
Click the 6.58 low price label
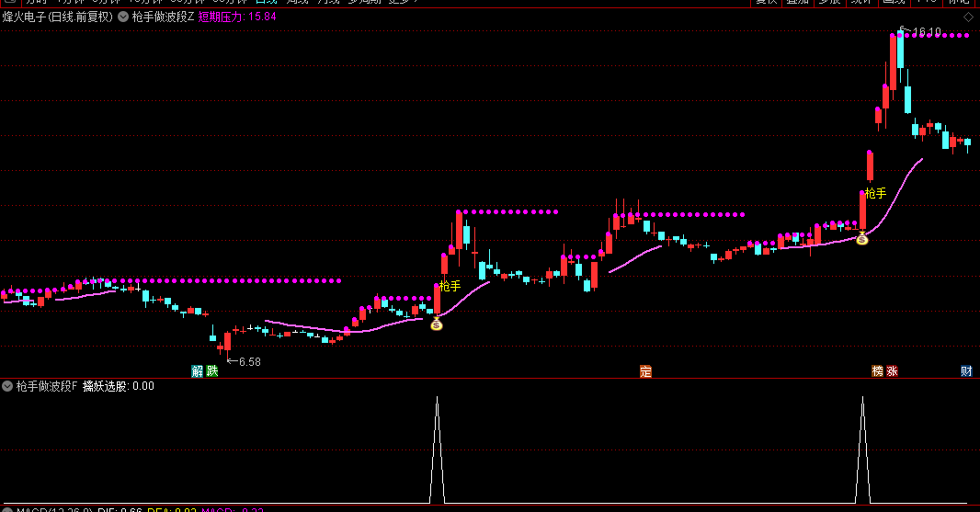click(249, 362)
